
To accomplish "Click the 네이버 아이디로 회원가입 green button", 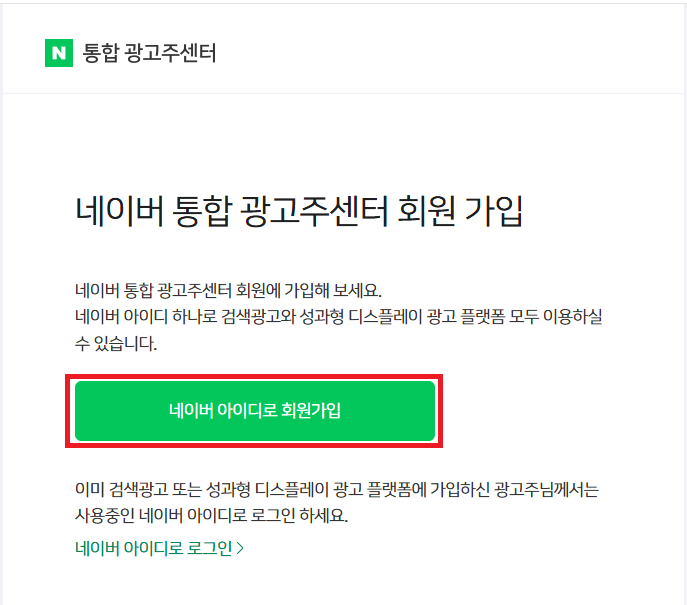I will pyautogui.click(x=255, y=410).
